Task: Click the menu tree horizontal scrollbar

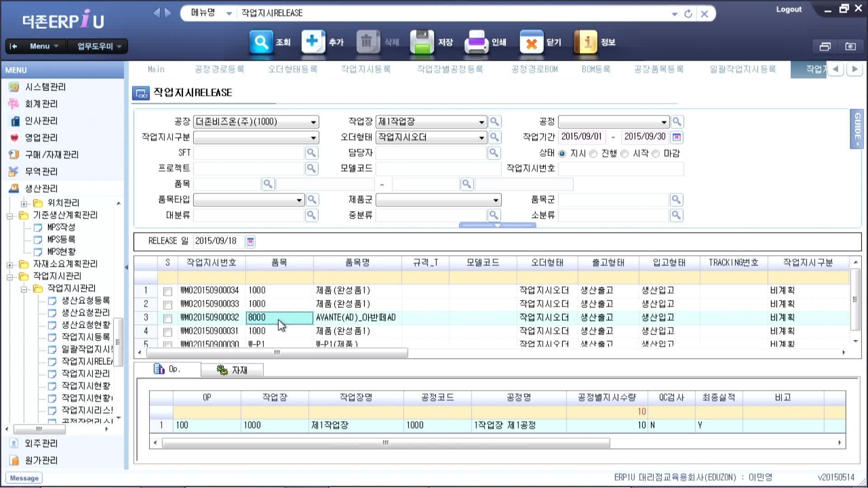Action: click(x=39, y=429)
